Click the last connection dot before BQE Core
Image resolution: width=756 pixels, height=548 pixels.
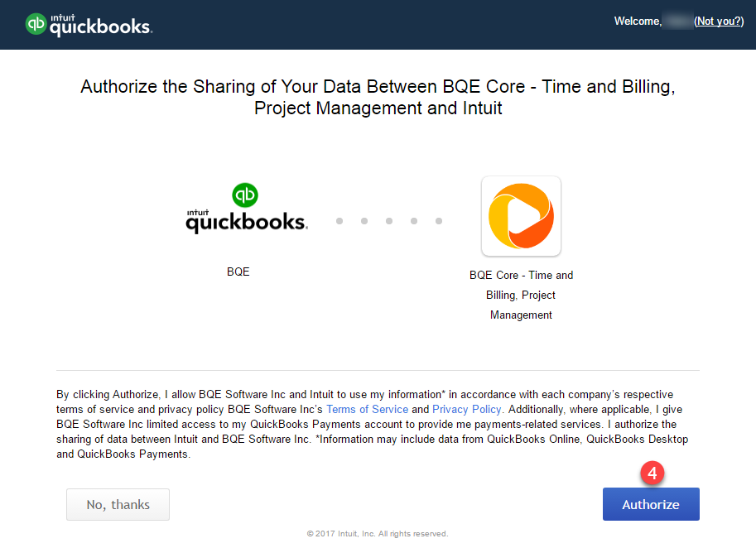click(x=438, y=221)
